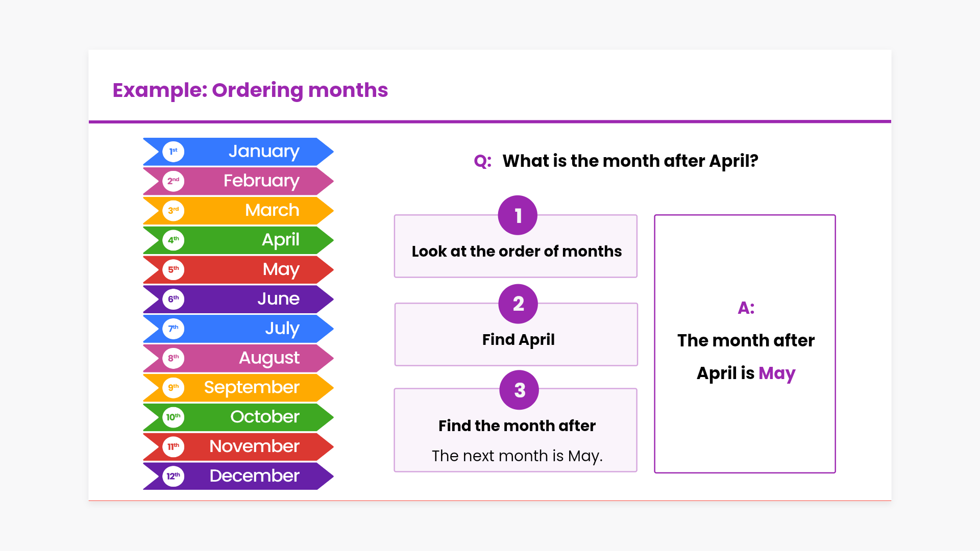Click the 5th ordinal badge beside May
The image size is (980, 551).
coord(174,269)
